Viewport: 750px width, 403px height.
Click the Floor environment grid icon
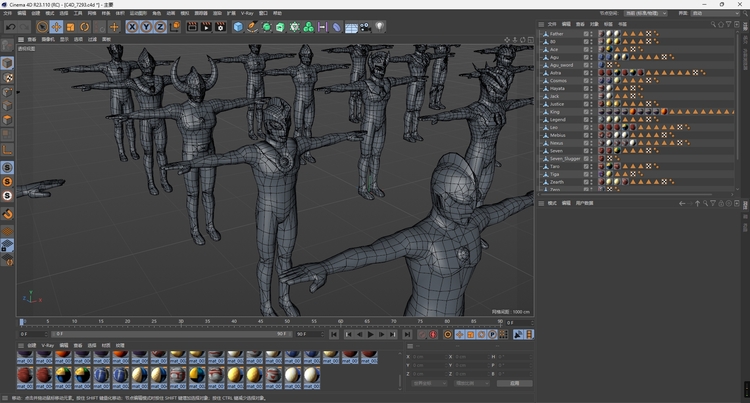351,27
